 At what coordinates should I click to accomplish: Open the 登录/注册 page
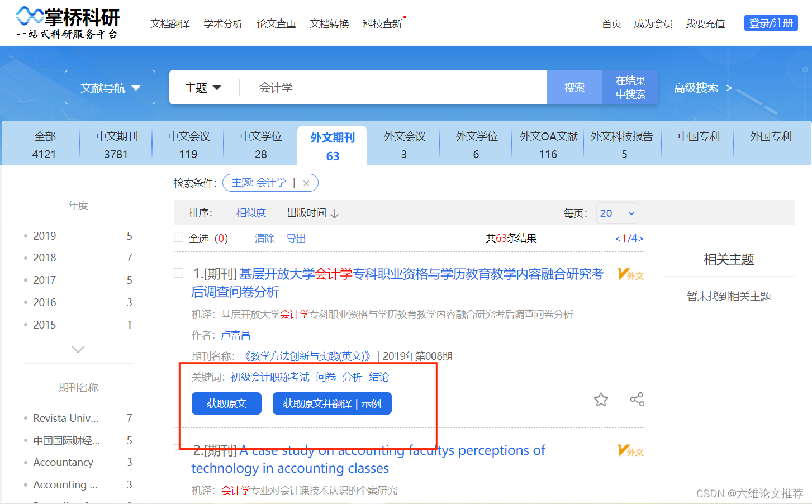[x=771, y=23]
